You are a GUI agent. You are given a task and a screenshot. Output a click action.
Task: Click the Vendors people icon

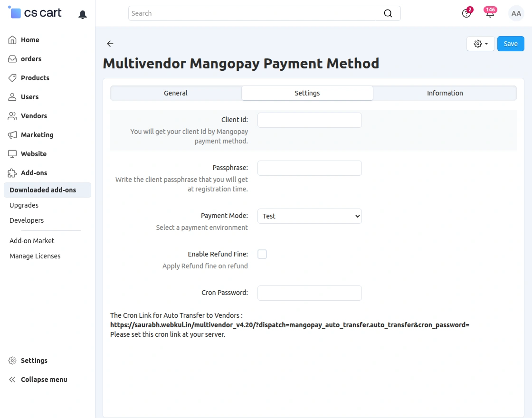click(12, 116)
